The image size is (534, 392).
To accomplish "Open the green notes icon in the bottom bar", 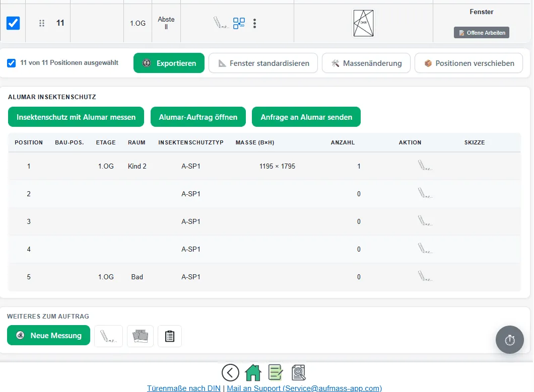I will click(x=276, y=372).
